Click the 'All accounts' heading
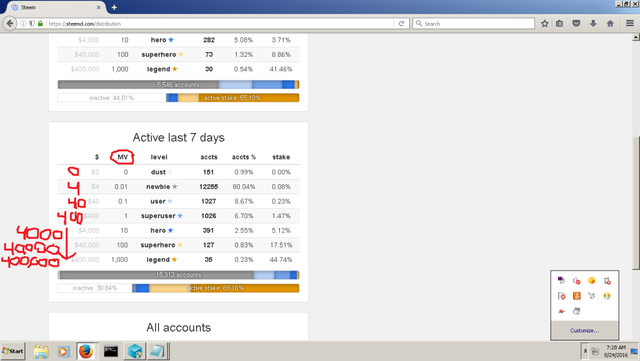This screenshot has height=361, width=640. (178, 328)
